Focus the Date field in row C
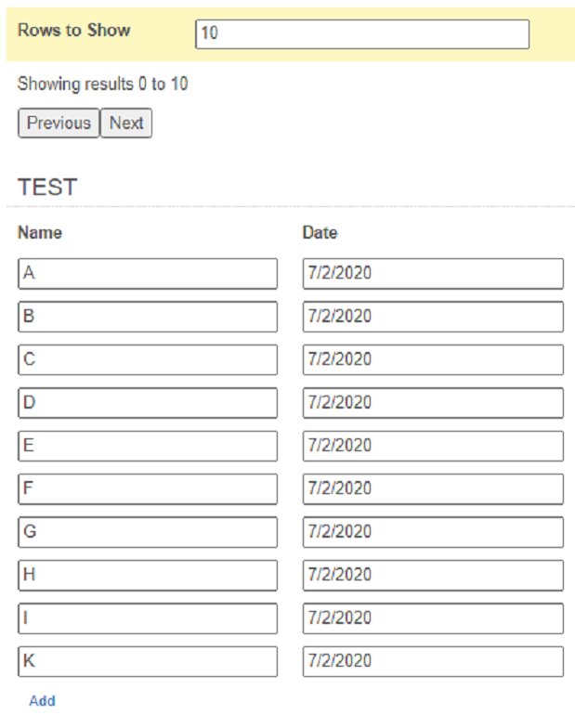The image size is (575, 728). point(433,360)
